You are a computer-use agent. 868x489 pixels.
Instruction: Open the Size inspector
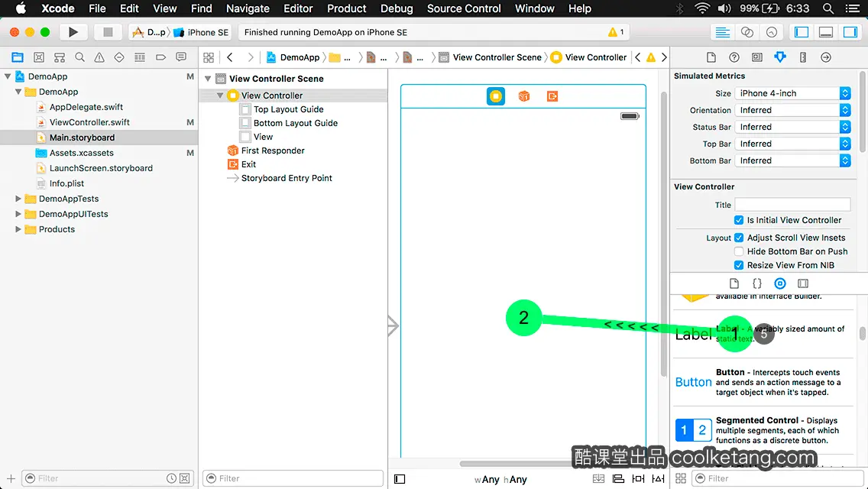pyautogui.click(x=803, y=57)
